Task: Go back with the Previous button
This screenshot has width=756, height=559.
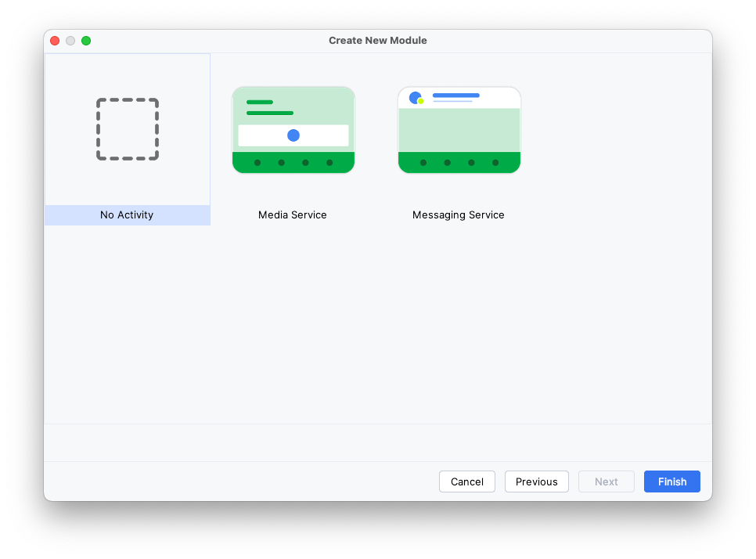Action: (x=536, y=481)
